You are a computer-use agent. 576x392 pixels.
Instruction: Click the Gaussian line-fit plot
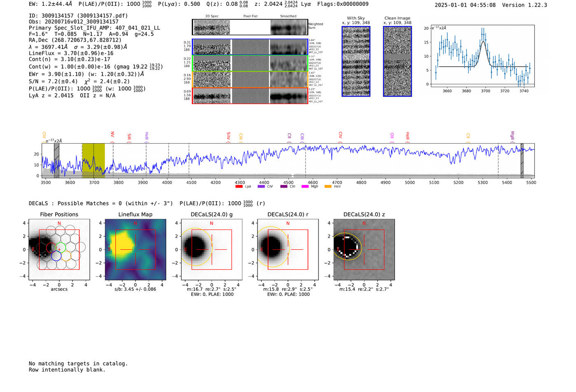click(482, 56)
